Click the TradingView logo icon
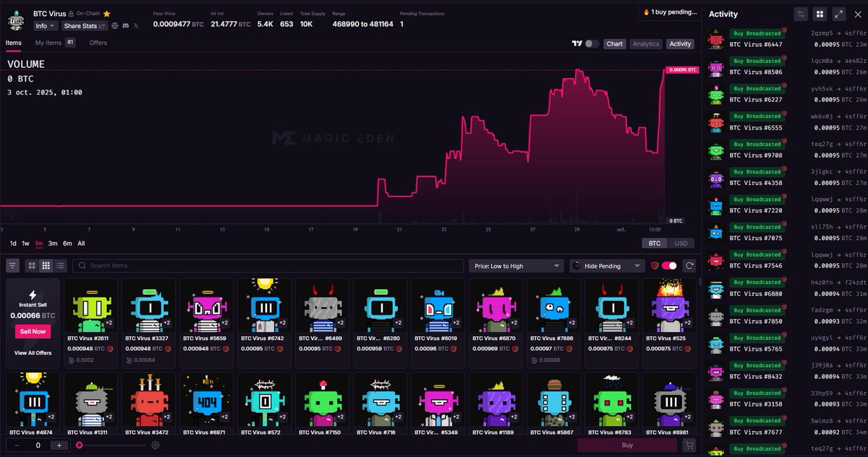 (x=576, y=44)
